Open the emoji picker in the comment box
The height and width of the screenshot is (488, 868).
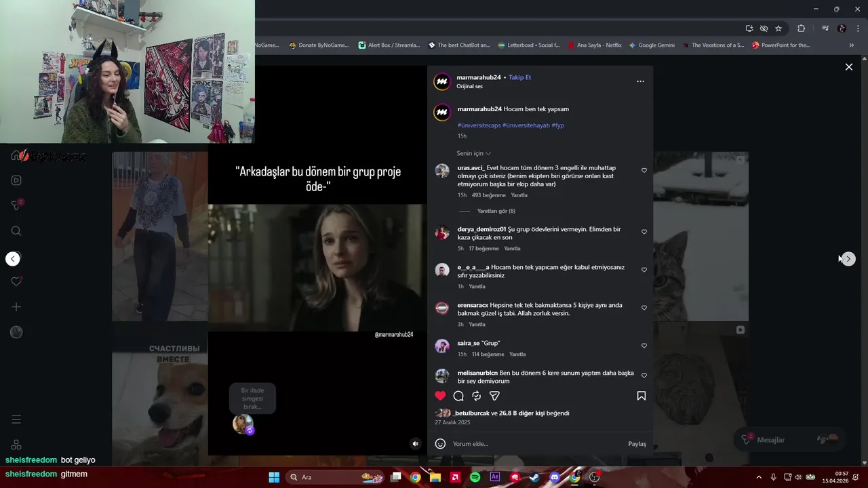(440, 444)
